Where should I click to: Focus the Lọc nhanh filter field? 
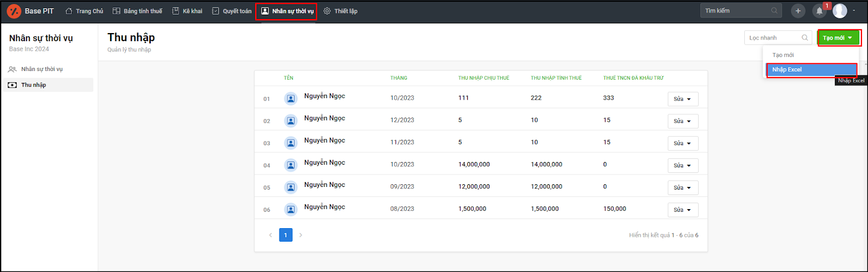tap(778, 37)
